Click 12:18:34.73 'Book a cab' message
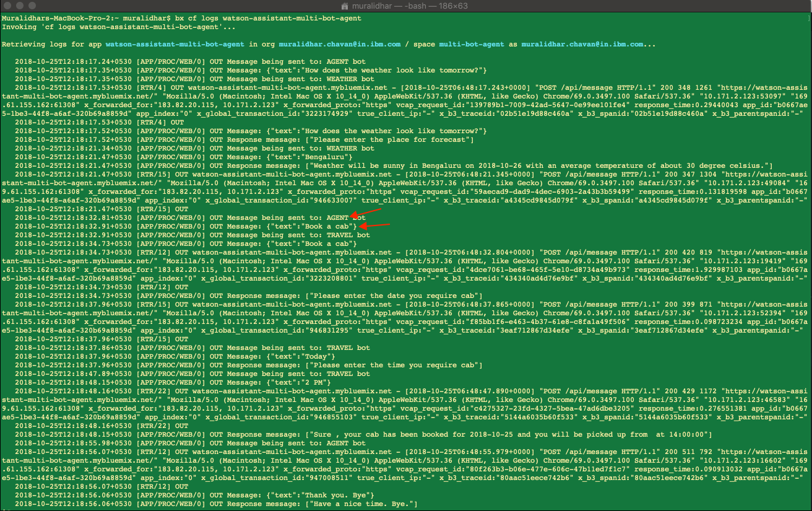 click(x=186, y=244)
